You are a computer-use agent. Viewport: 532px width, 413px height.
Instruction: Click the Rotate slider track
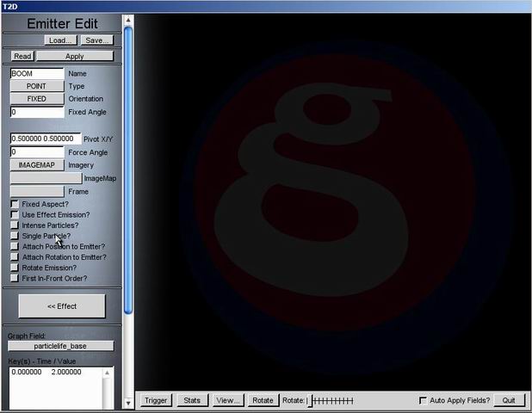click(x=331, y=401)
